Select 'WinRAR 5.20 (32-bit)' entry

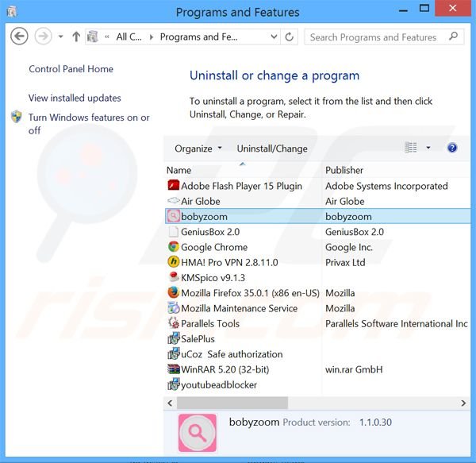(225, 369)
